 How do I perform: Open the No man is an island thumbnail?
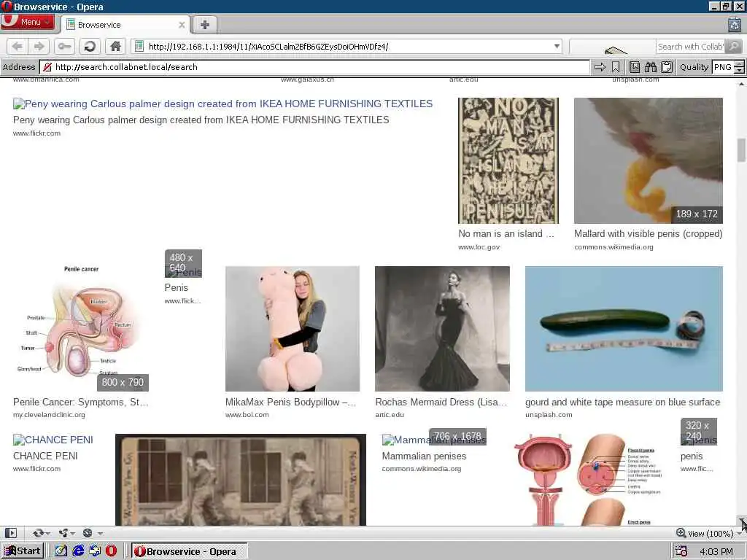(508, 160)
